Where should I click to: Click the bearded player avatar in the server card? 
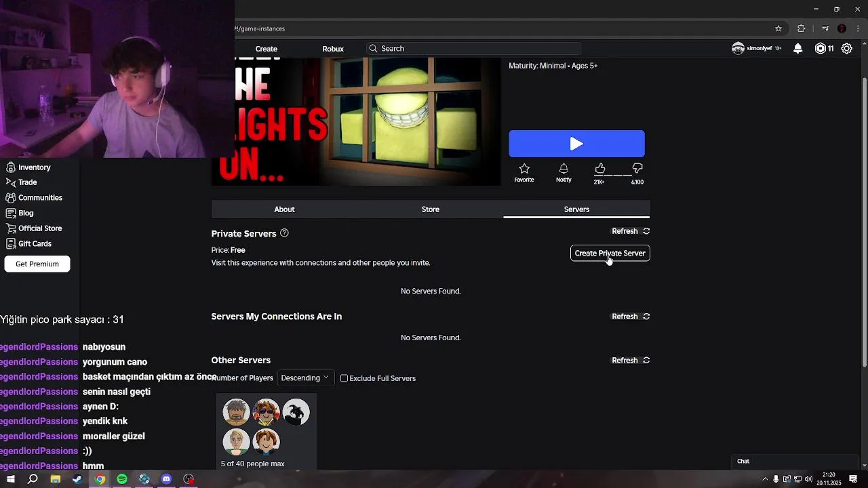point(237,413)
